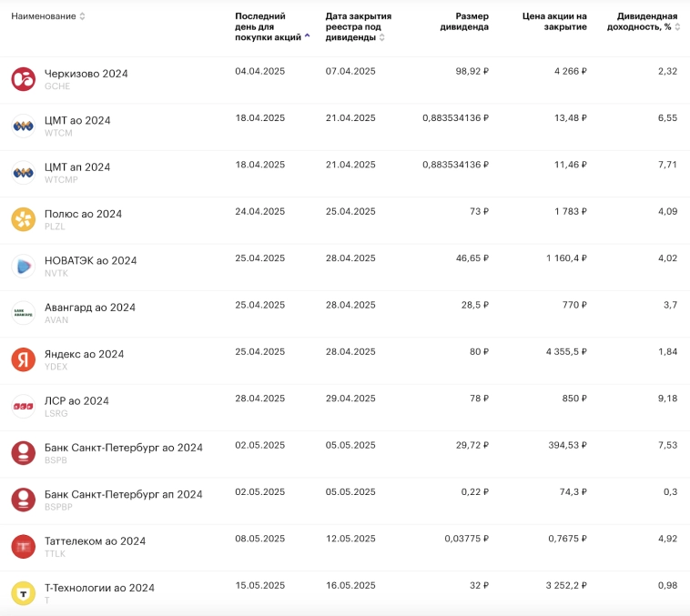This screenshot has height=616, width=690.
Task: Open Т-Технологии ао 2024 link
Action: click(99, 588)
